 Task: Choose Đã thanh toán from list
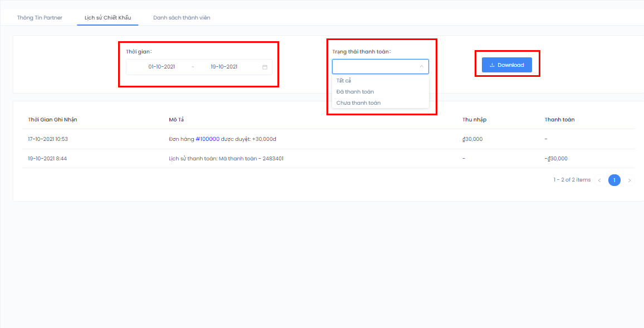[x=355, y=92]
